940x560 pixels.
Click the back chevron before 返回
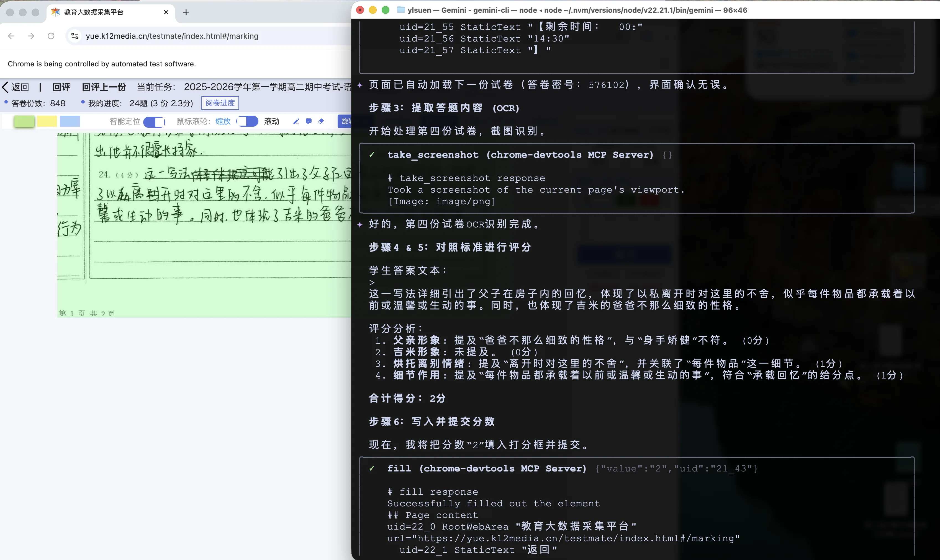coord(5,87)
